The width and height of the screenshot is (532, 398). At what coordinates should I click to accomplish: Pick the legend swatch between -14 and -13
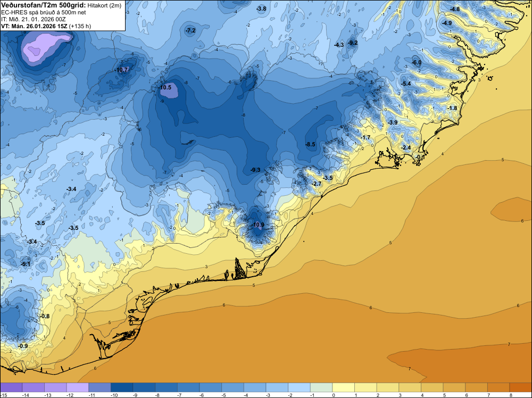[33, 387]
